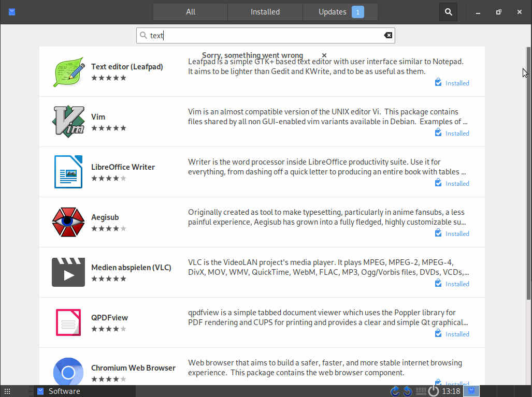Click the Leafpad leaf-and-pencil app icon
This screenshot has width=532, height=397.
pos(68,72)
